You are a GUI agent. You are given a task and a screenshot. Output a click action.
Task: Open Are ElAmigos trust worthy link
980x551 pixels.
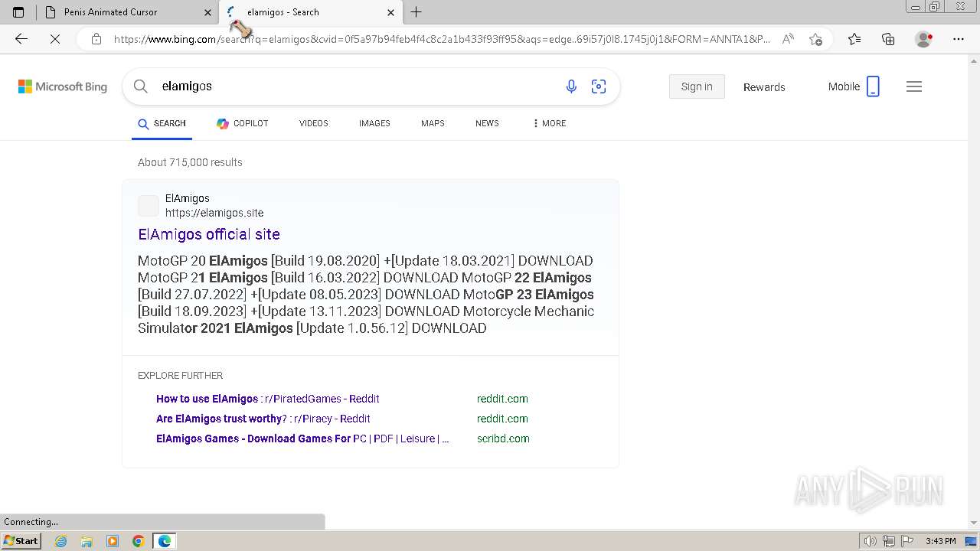point(263,419)
